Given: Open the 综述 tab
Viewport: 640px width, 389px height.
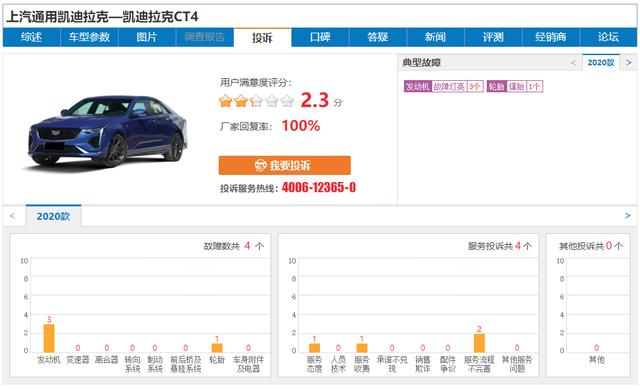Looking at the screenshot, I should point(31,37).
